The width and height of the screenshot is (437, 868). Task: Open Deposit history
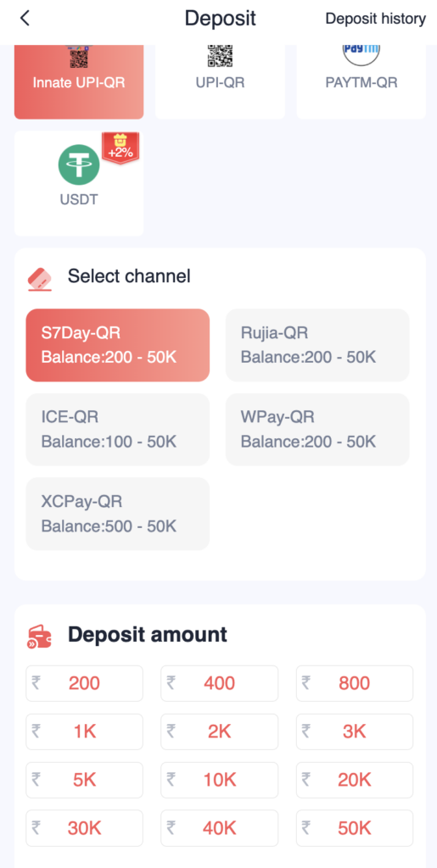[x=376, y=19]
